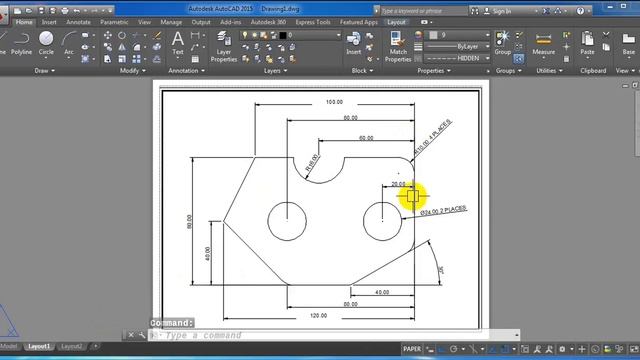
Task: Expand the Layers panel dropdown
Action: pyautogui.click(x=275, y=71)
